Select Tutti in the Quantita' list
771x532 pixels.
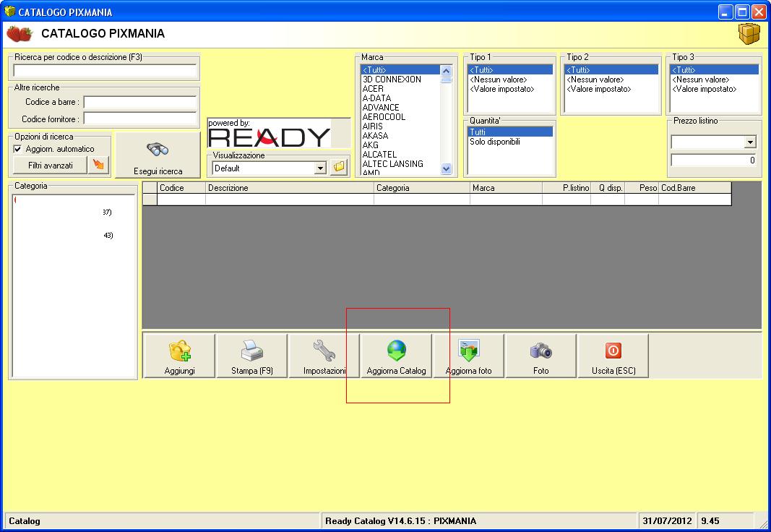point(510,132)
